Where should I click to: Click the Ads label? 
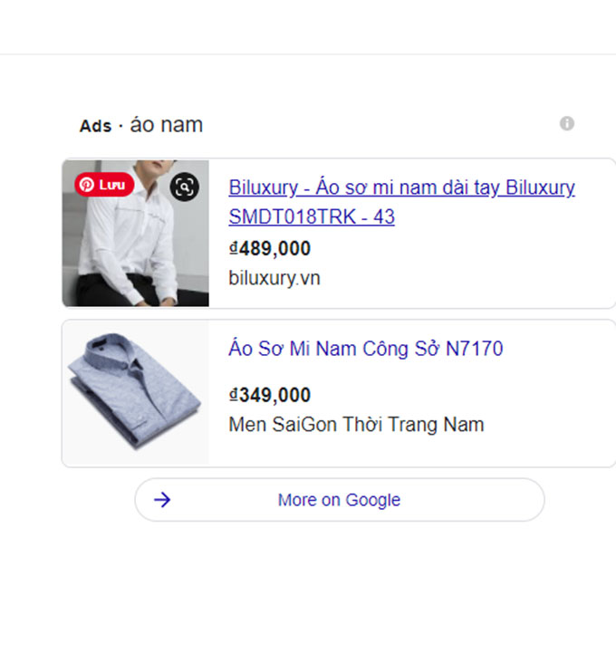(94, 126)
